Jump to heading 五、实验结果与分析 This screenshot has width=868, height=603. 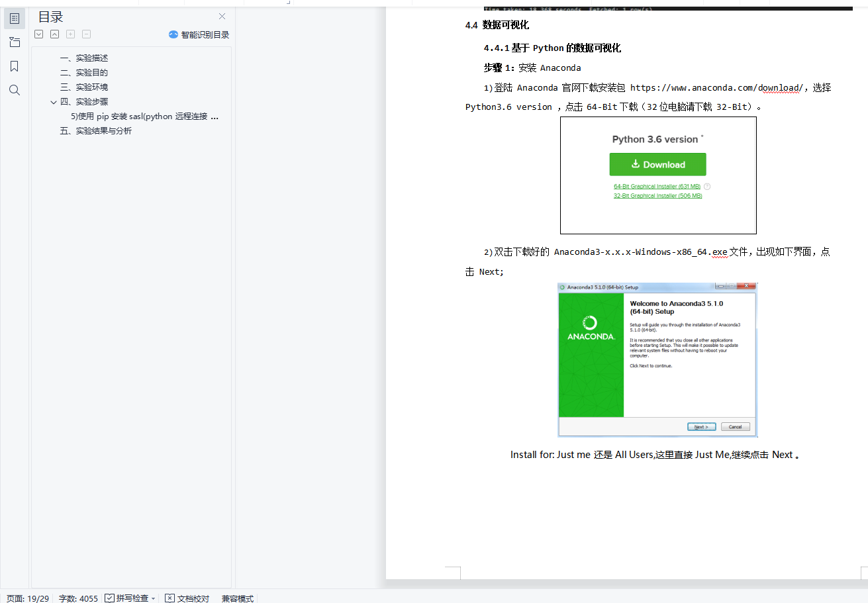[96, 131]
